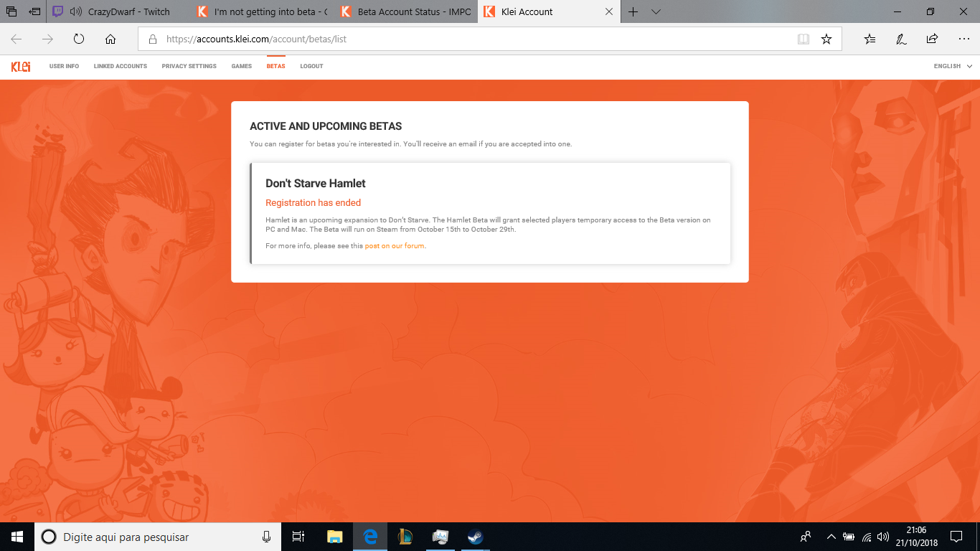Open Edge Settings and more menu
This screenshot has width=980, height=551.
click(964, 39)
